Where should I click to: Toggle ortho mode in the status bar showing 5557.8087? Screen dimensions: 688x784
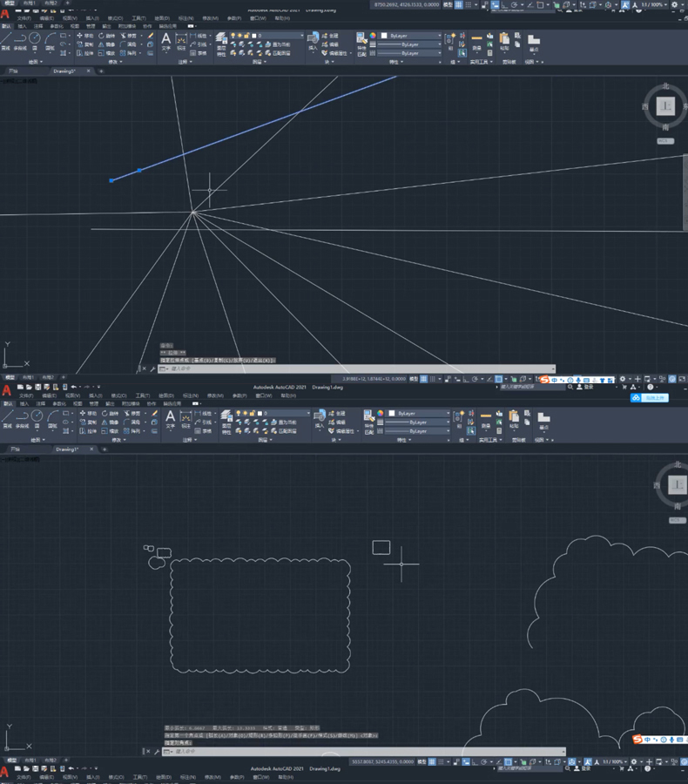pos(476,762)
